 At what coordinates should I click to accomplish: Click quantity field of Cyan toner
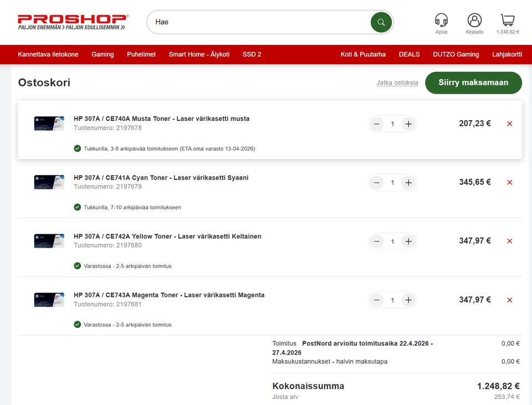[392, 182]
